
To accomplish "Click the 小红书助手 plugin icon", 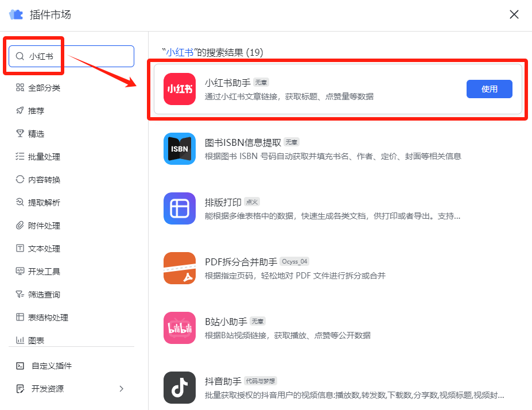I will point(180,90).
